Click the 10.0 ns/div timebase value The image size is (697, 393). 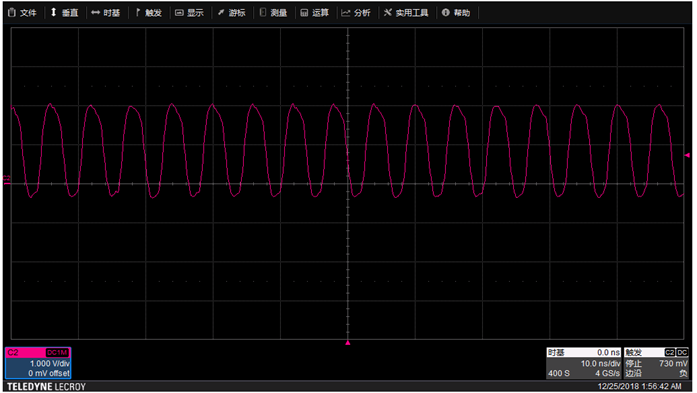[x=600, y=363]
